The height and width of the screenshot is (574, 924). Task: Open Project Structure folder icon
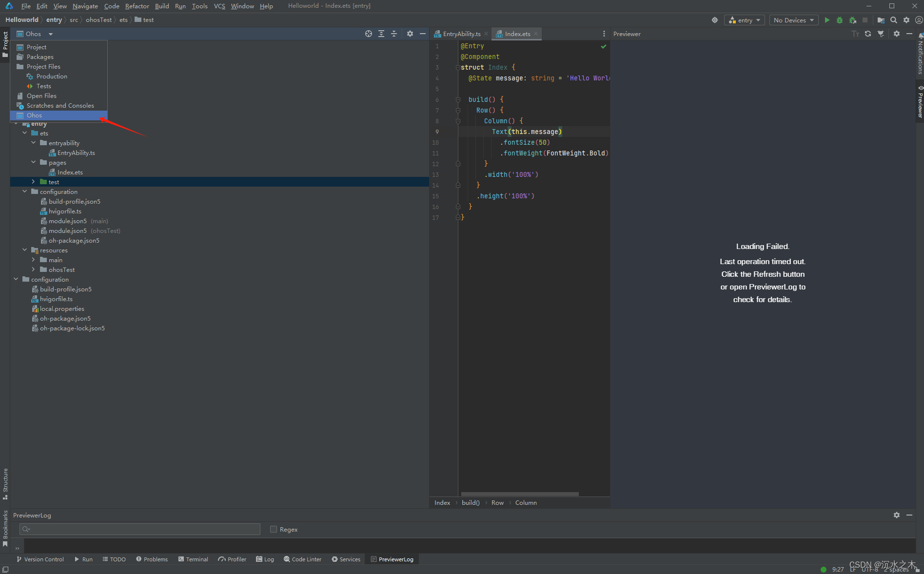(x=881, y=20)
